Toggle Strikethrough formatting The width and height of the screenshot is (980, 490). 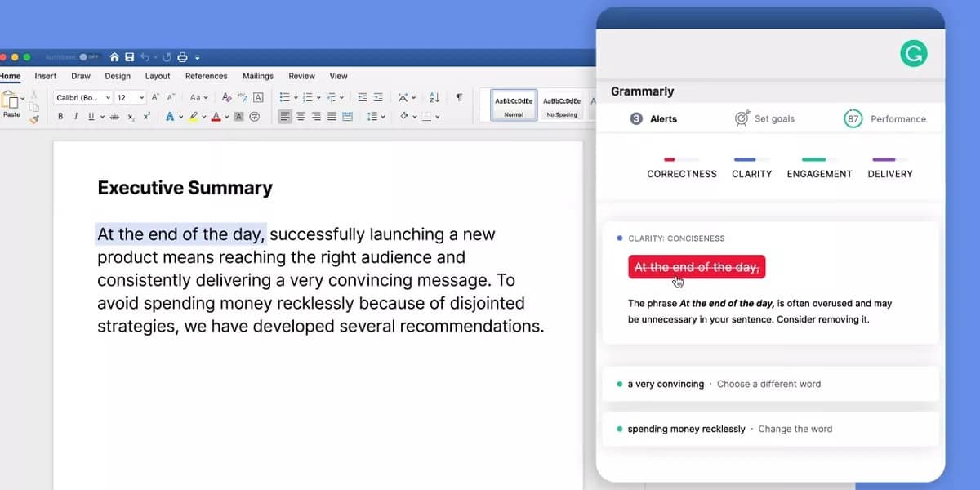(x=114, y=117)
